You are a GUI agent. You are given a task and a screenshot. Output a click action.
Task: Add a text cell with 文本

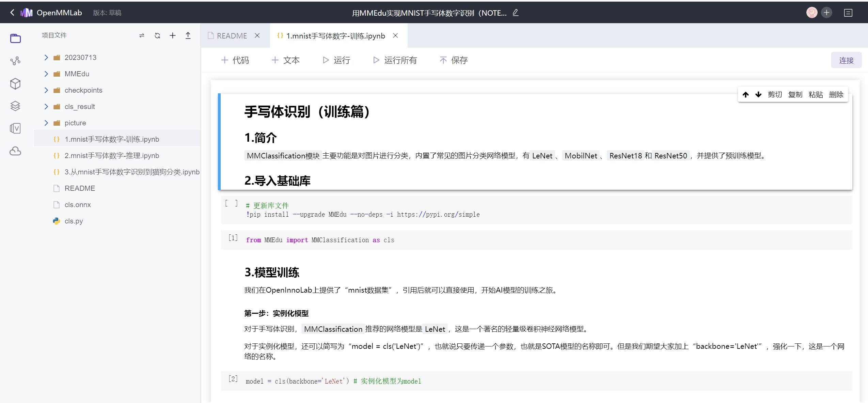tap(286, 60)
